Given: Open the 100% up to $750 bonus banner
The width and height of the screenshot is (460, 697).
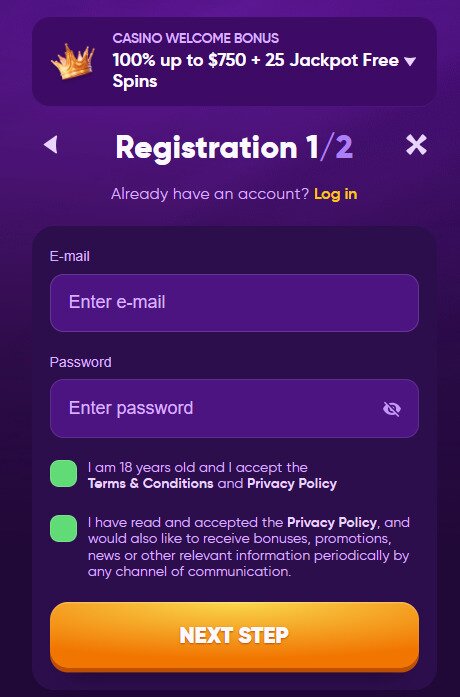Looking at the screenshot, I should tap(234, 61).
